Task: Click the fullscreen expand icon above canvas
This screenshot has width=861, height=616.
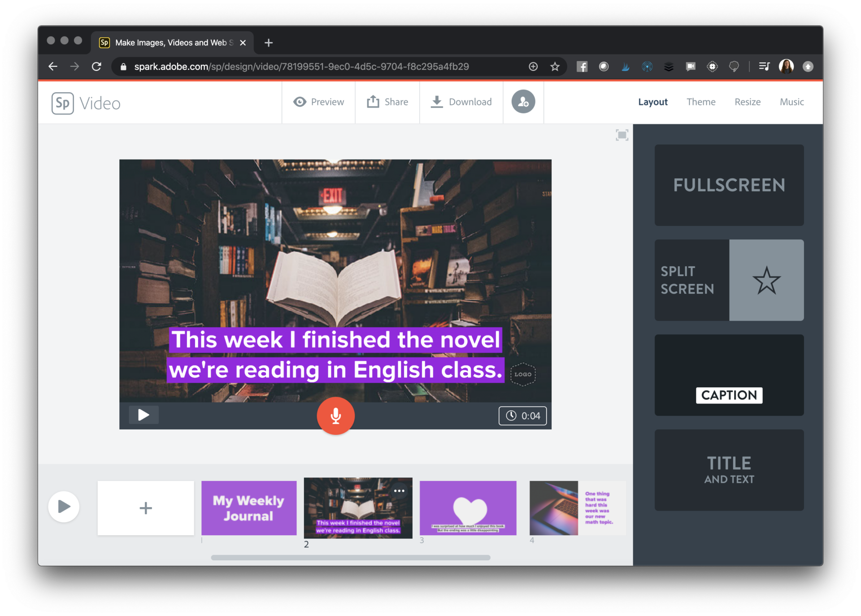Action: click(x=622, y=135)
